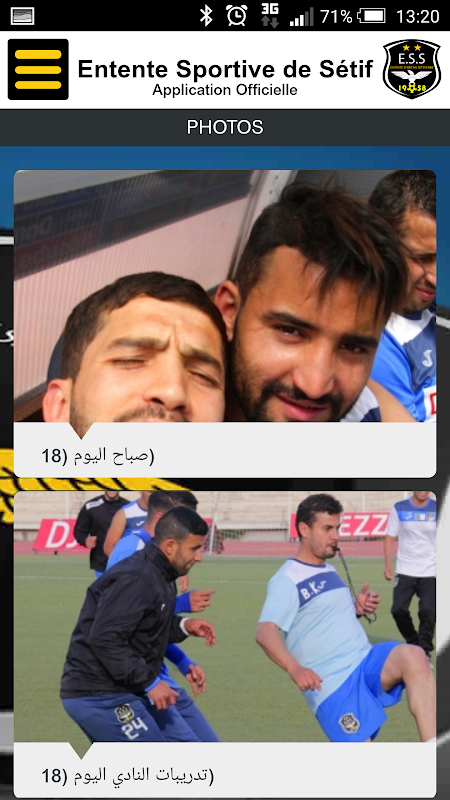Select the PHOTOS section header
Screen dimensions: 450x800
click(x=225, y=127)
